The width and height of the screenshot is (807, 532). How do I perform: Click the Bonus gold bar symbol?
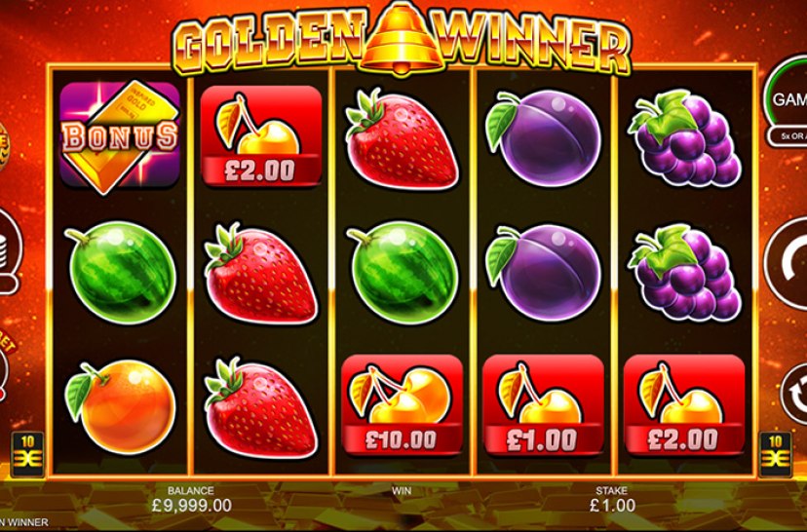tap(120, 136)
